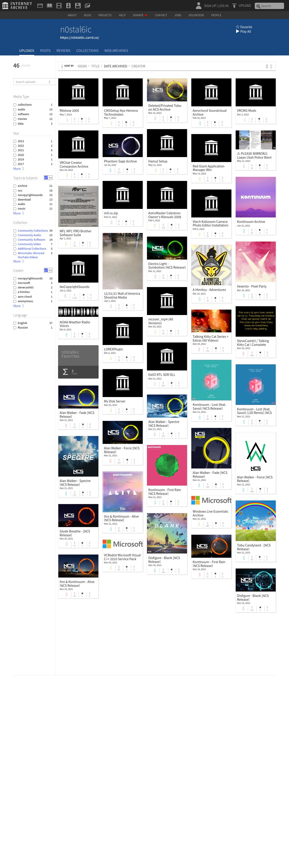This screenshot has width=289, height=868.
Task: Click the upload arrow icon
Action: [234, 6]
